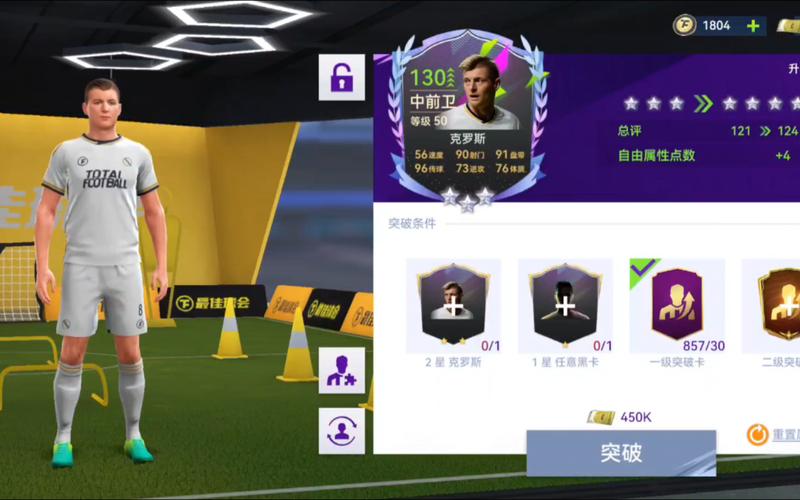Click the orange reset icon

click(x=758, y=435)
